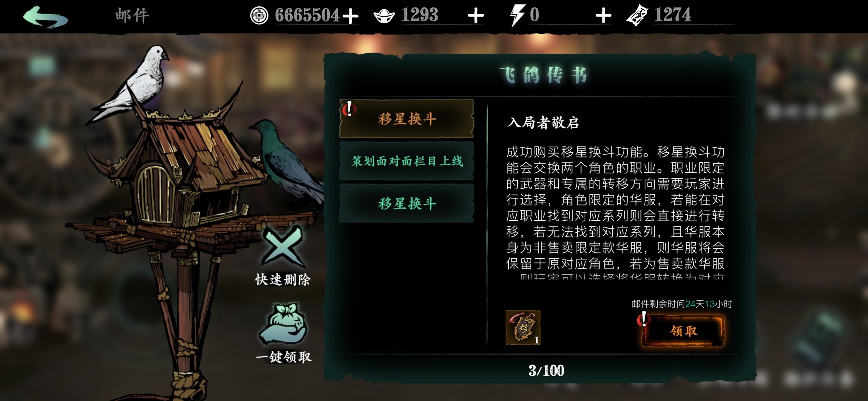
Task: Open the bottom 移星换斗 mail entry
Action: pos(407,203)
